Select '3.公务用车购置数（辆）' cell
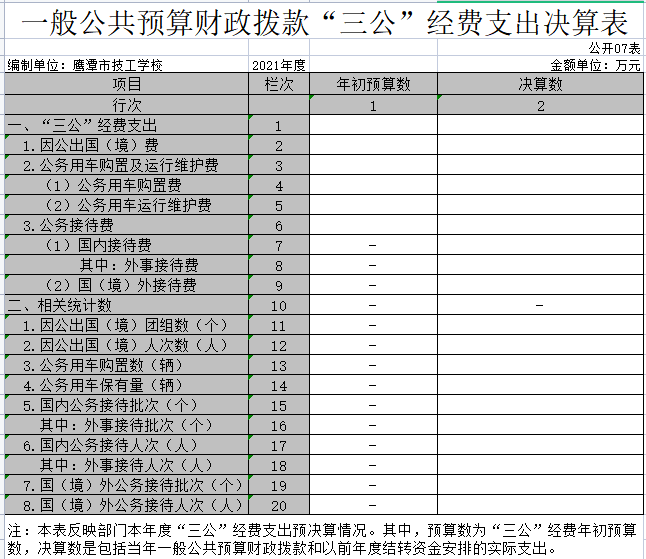 click(x=126, y=365)
